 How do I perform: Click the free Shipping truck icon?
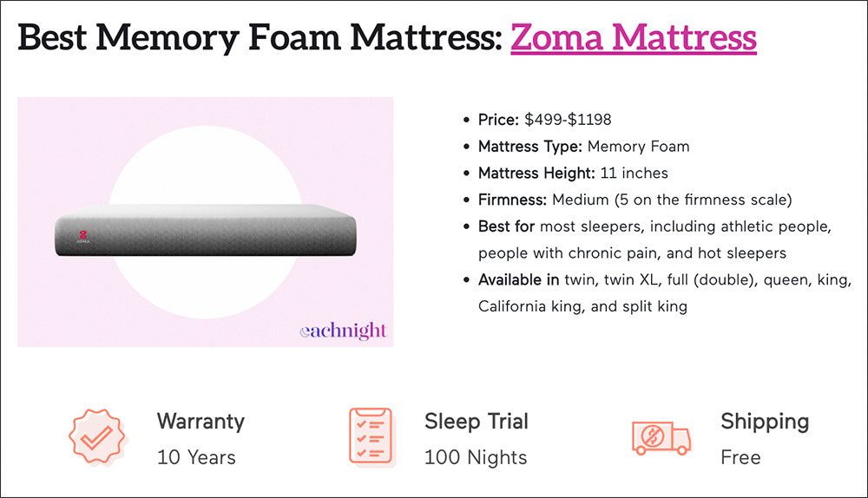tap(661, 437)
